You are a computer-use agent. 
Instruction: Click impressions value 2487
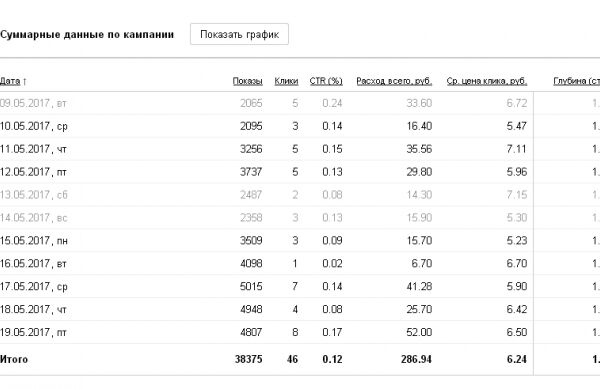[x=251, y=195]
